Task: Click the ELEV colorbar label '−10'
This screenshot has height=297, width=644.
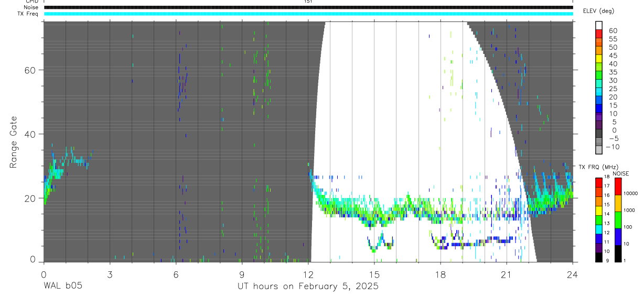Action: 611,147
